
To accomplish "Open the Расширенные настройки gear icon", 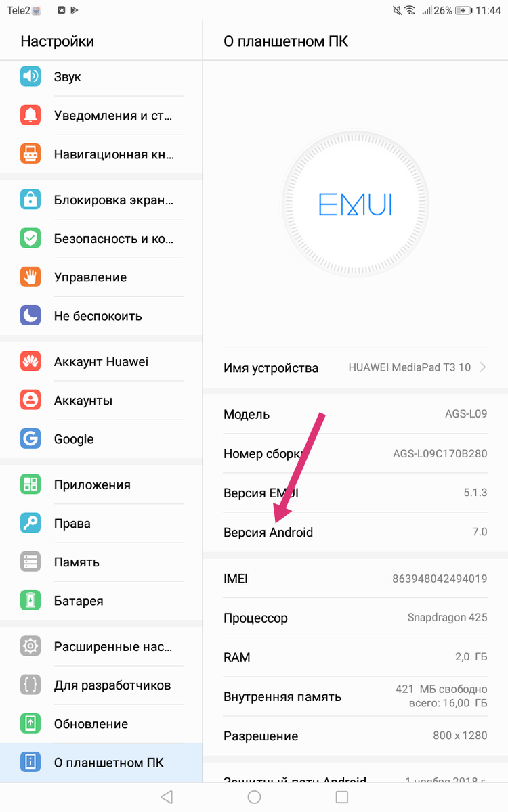I will (30, 646).
